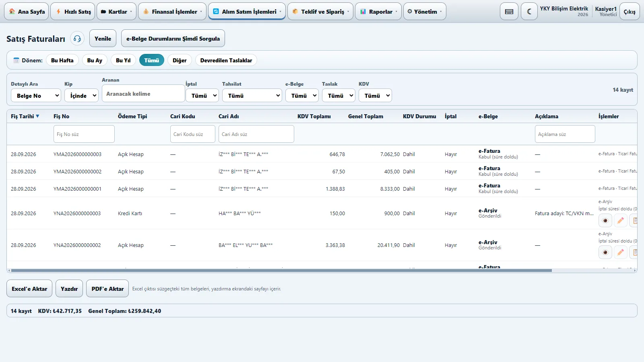The width and height of the screenshot is (644, 362).
Task: Open the Raporlar menu
Action: click(x=378, y=12)
